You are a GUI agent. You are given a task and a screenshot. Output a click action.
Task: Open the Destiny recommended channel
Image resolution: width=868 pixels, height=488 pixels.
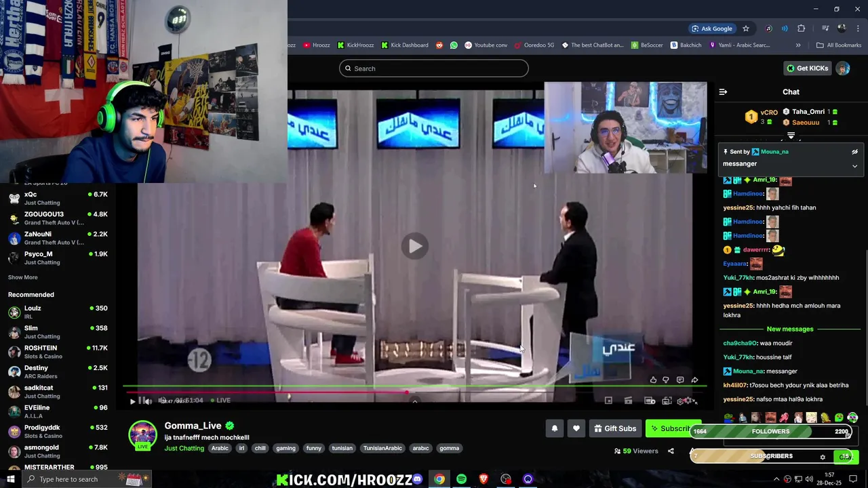click(x=58, y=371)
